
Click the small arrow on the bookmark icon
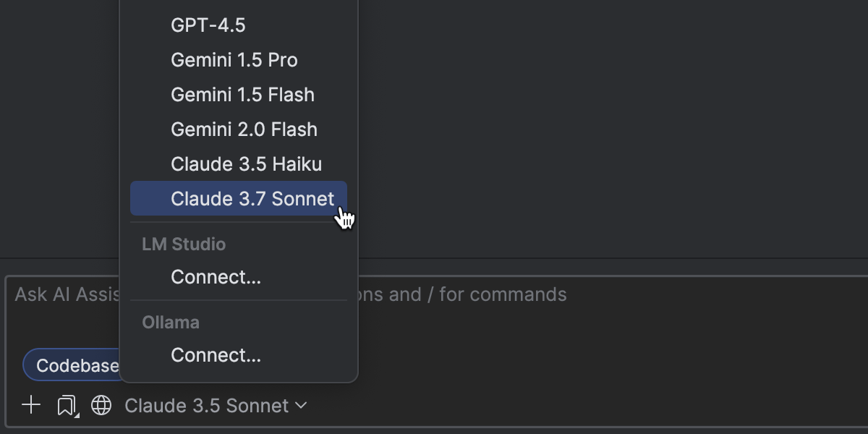point(75,414)
